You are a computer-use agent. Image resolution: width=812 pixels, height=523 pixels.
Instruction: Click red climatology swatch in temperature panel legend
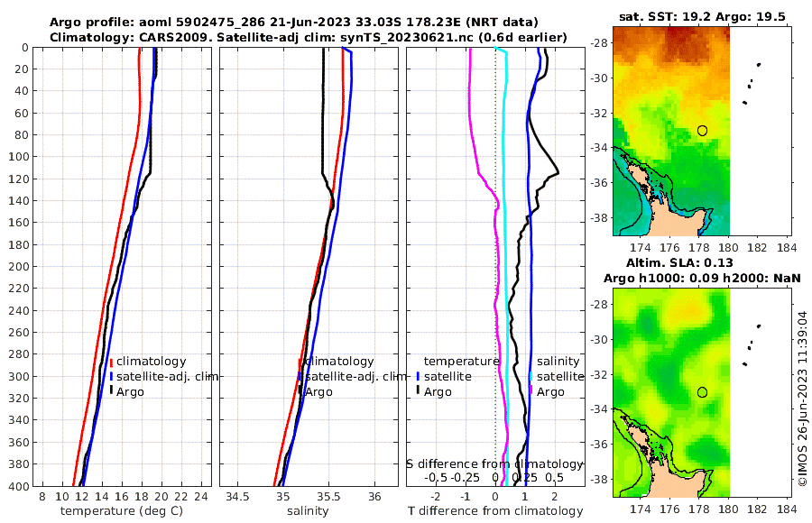pyautogui.click(x=111, y=362)
